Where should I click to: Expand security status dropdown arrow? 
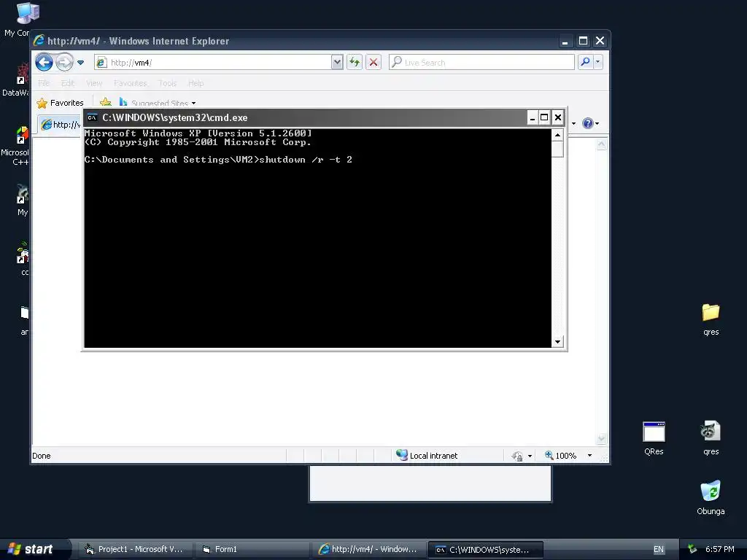[x=530, y=456]
